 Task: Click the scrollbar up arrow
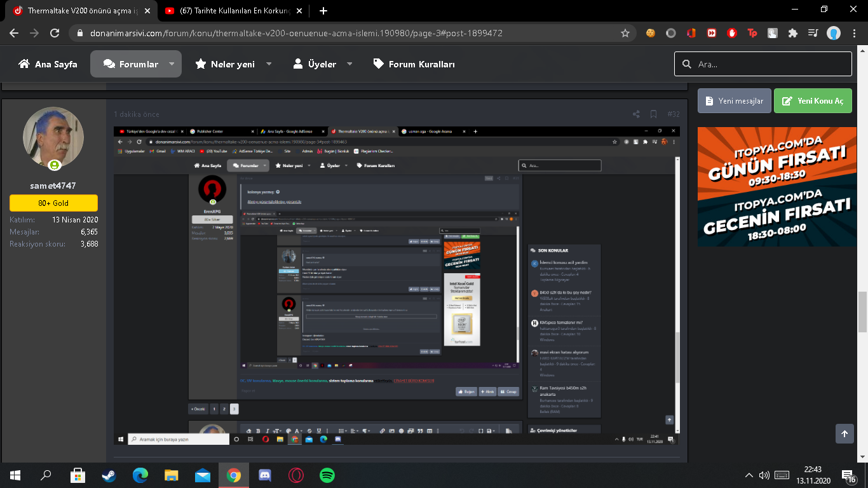point(862,50)
